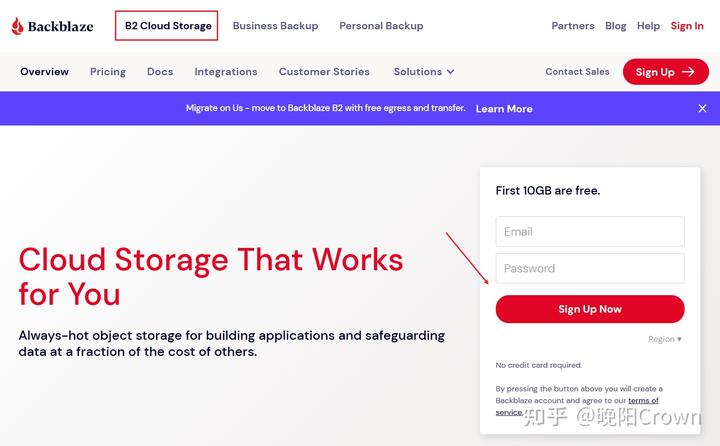Open the terms of service link
Image resolution: width=720 pixels, height=446 pixels.
click(643, 401)
